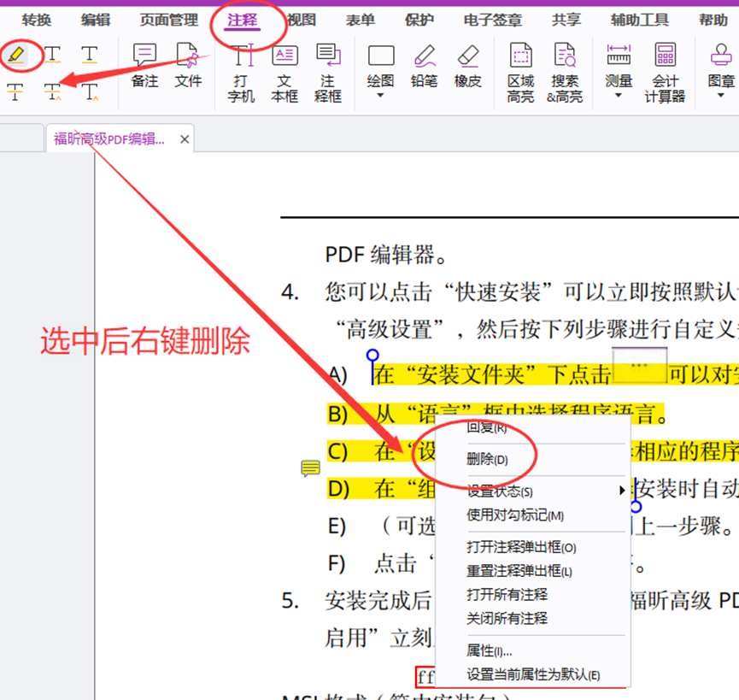Activate 搜索&高亮 search and highlight
This screenshot has height=700, width=739.
(565, 73)
